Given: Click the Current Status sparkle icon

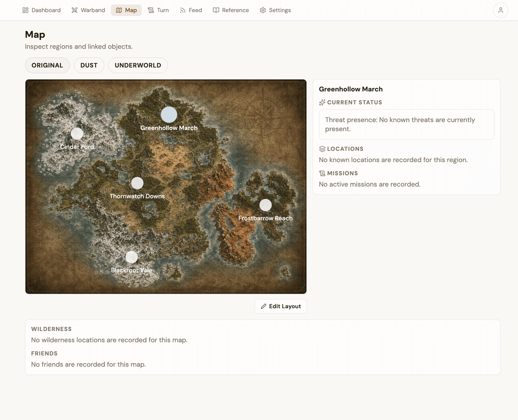Looking at the screenshot, I should 322,102.
